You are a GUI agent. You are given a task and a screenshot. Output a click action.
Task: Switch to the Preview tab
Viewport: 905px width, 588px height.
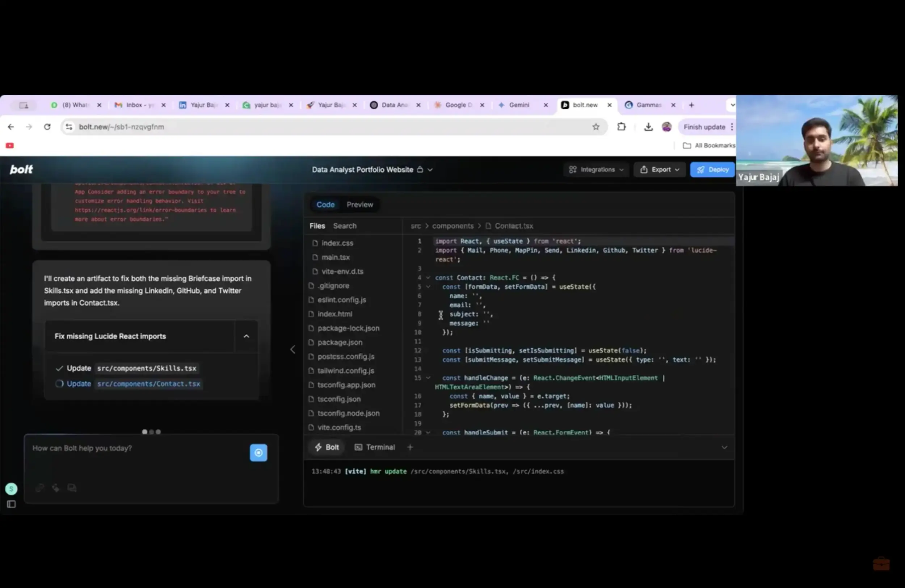(x=359, y=205)
